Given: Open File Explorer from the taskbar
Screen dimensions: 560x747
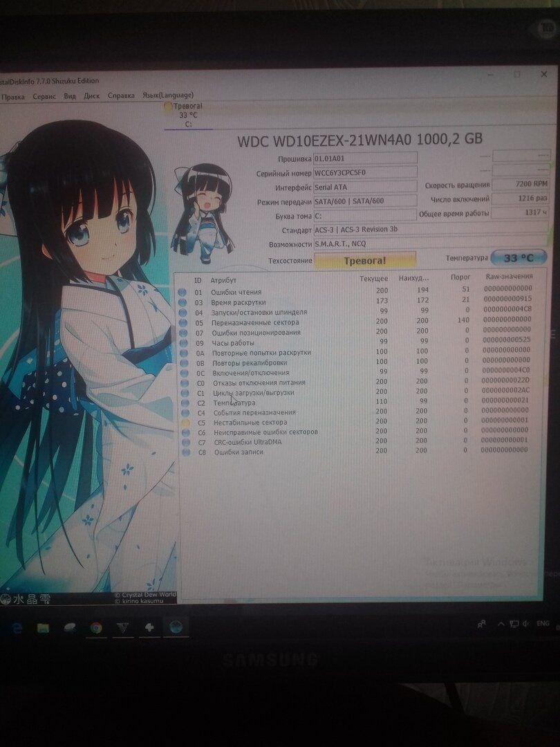Looking at the screenshot, I should click(44, 628).
